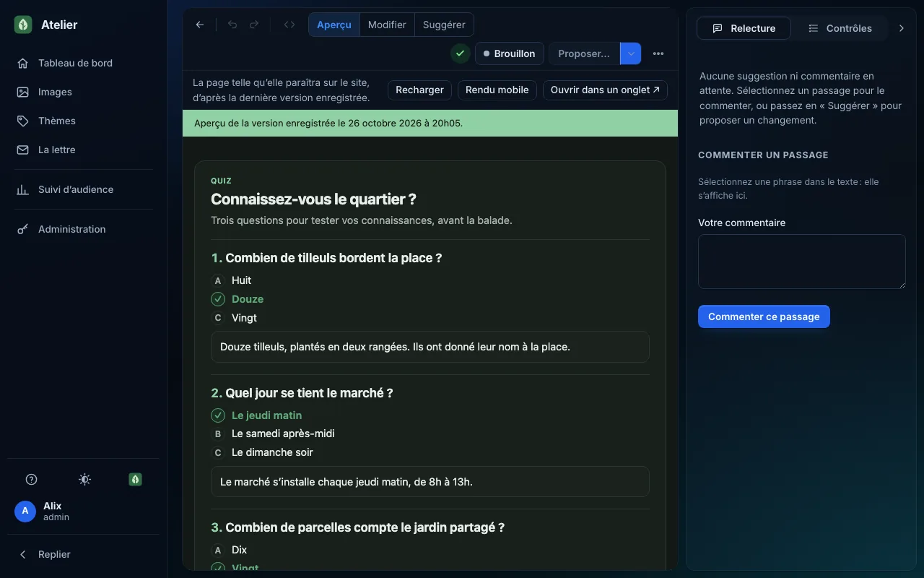Click the Rendu mobile button
924x578 pixels.
(497, 90)
